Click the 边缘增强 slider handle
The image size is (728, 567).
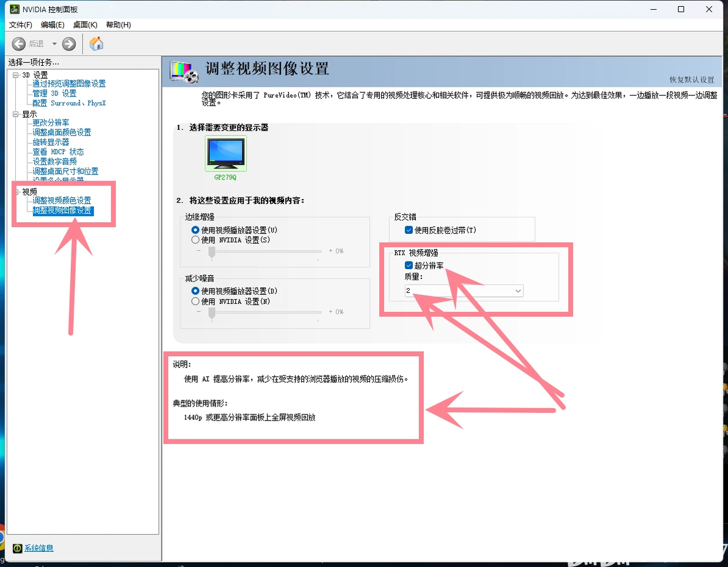coord(212,252)
